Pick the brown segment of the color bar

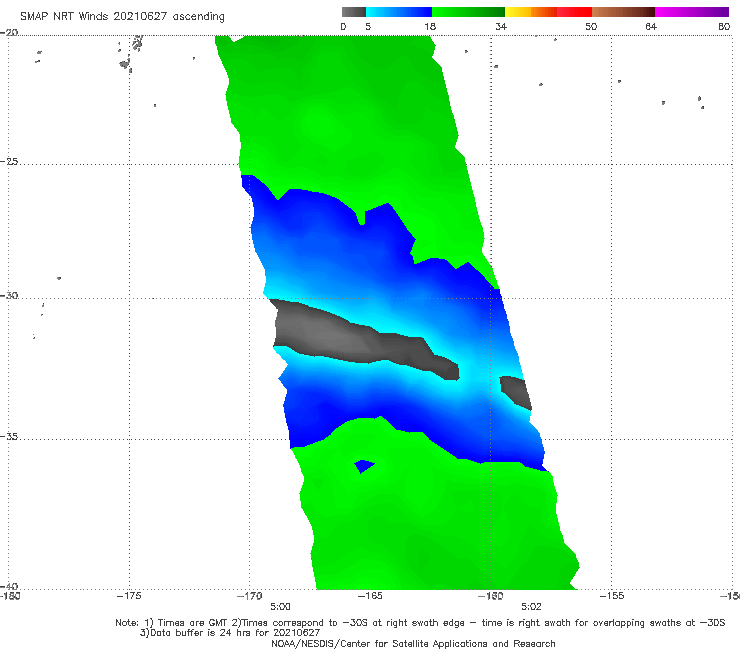tap(623, 12)
